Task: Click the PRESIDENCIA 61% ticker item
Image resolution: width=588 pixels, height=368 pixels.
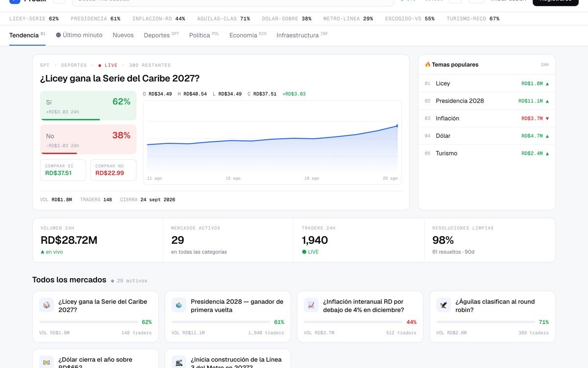Action: point(96,19)
